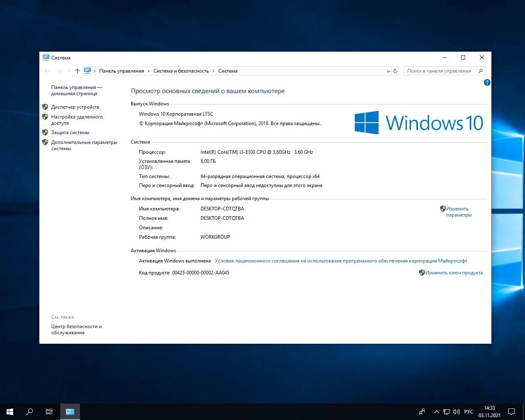
Task: Open network icon in system tray
Action: tap(447, 412)
